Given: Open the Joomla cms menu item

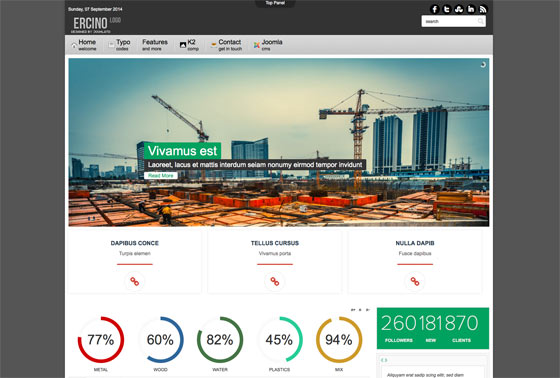Looking at the screenshot, I should point(268,45).
